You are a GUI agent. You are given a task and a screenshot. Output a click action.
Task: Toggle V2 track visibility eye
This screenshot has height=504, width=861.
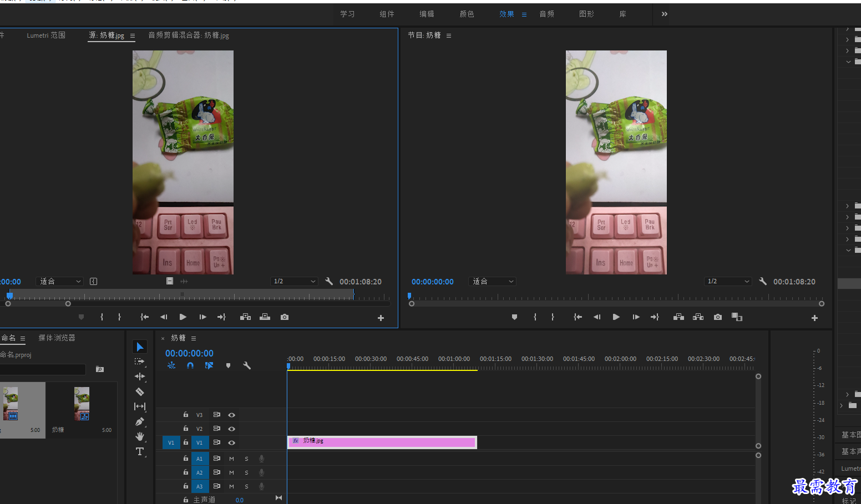click(x=232, y=429)
